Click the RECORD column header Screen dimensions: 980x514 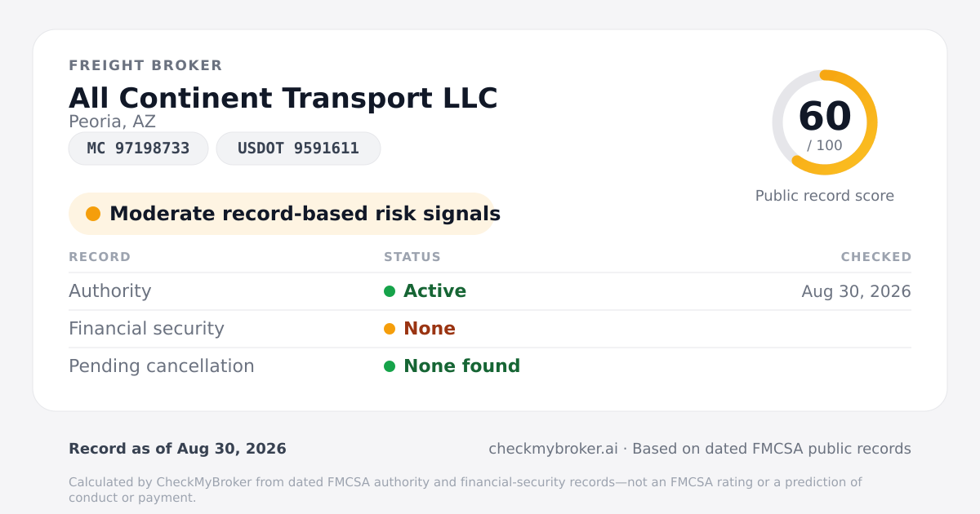pos(100,257)
